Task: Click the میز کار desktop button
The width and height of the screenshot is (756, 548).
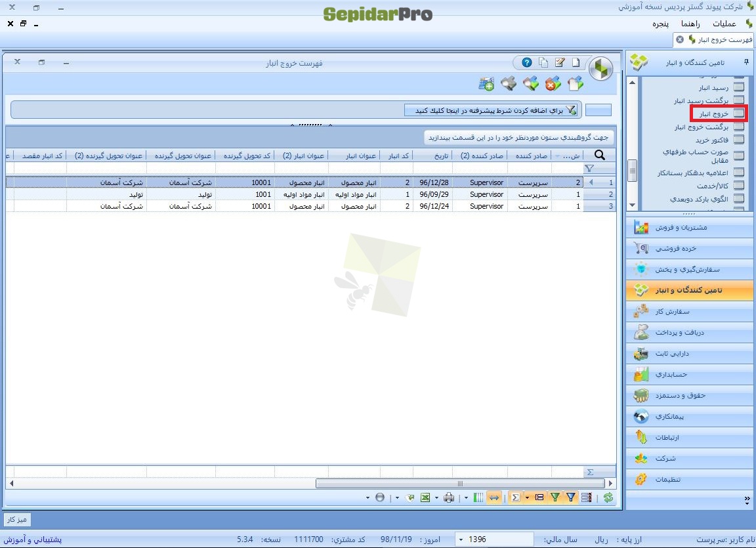Action: (x=17, y=520)
